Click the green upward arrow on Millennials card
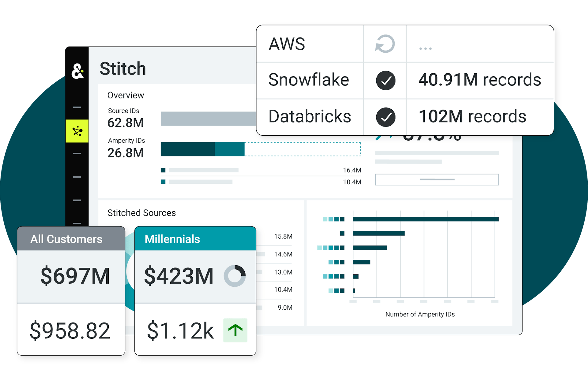Image resolution: width=588 pixels, height=381 pixels. tap(235, 330)
